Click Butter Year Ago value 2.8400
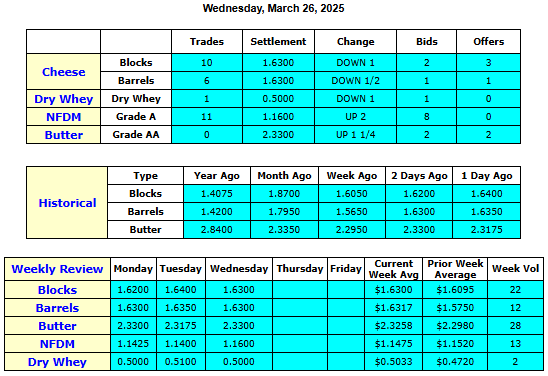548x376 pixels. [x=217, y=230]
